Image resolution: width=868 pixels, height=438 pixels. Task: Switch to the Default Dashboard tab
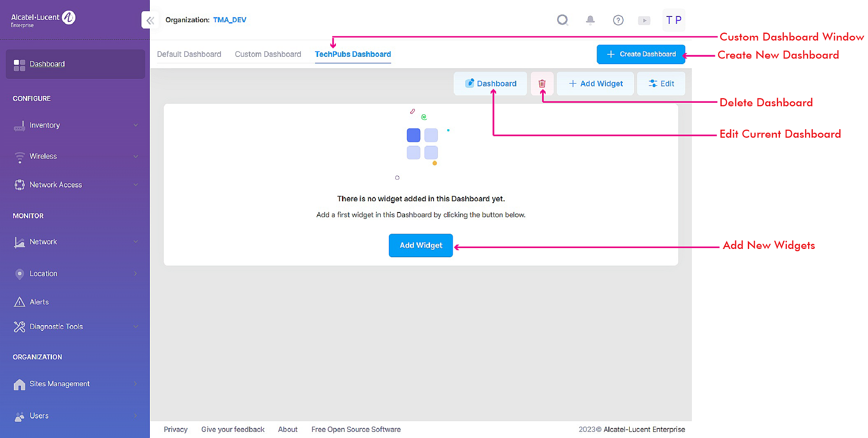189,54
